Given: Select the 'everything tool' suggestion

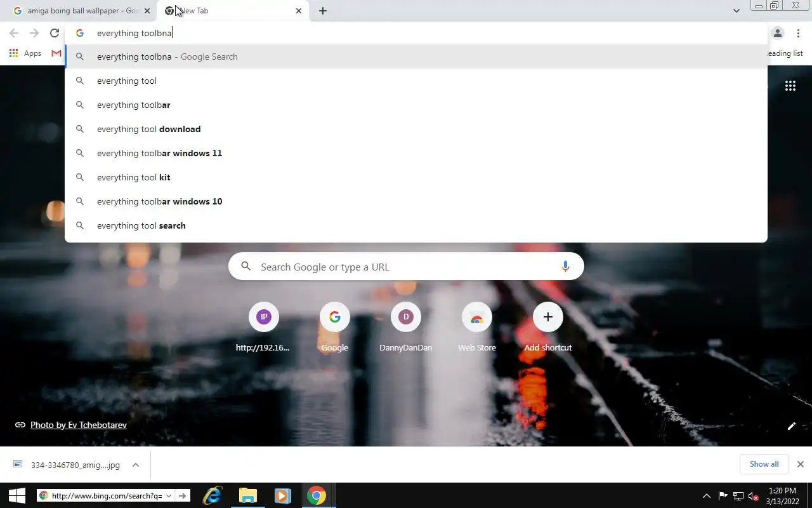Looking at the screenshot, I should [x=416, y=81].
